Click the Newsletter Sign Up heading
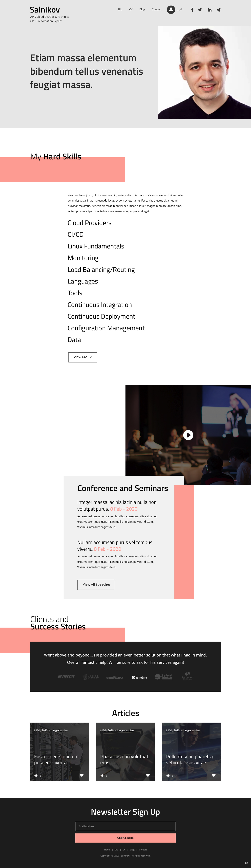The image size is (251, 868). (125, 812)
